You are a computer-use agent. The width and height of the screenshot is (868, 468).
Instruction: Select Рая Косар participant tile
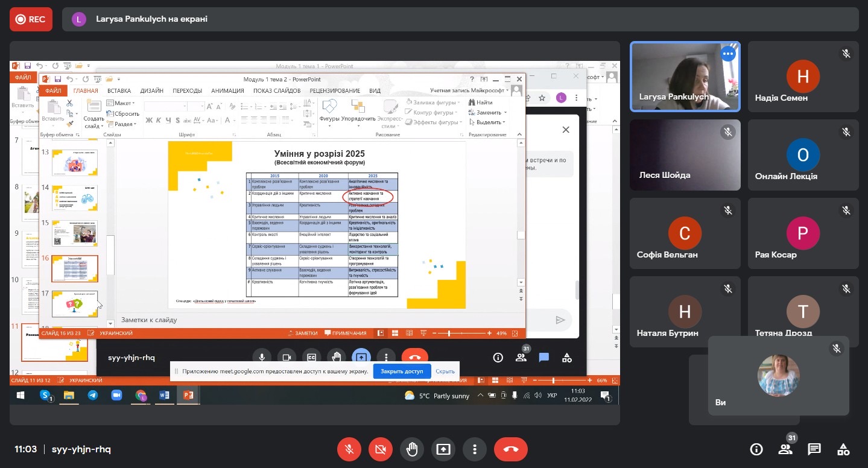pyautogui.click(x=803, y=233)
